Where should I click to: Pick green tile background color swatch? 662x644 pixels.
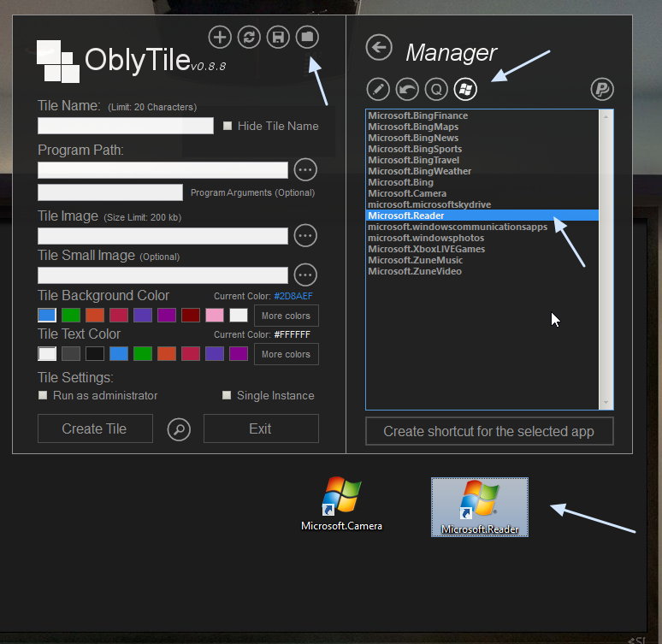click(71, 315)
